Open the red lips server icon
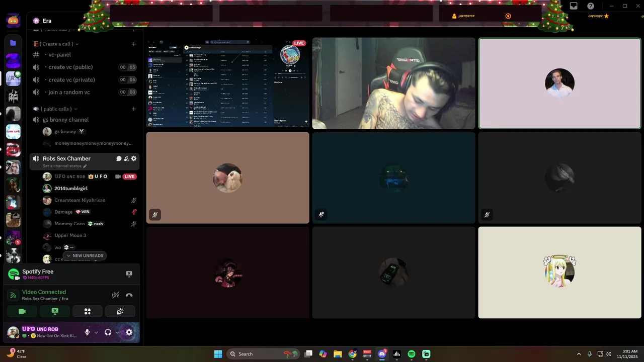The image size is (644, 362). coord(13,149)
